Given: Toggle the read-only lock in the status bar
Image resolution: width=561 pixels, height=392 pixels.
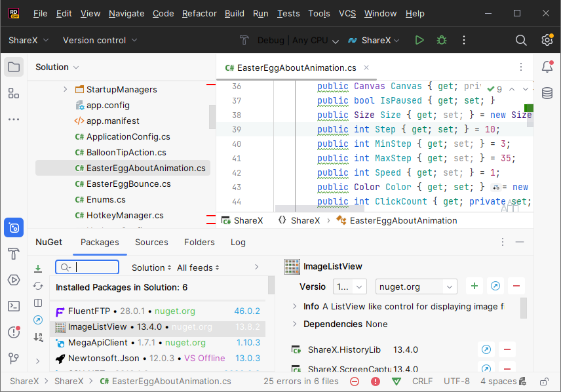Looking at the screenshot, I should [x=543, y=381].
